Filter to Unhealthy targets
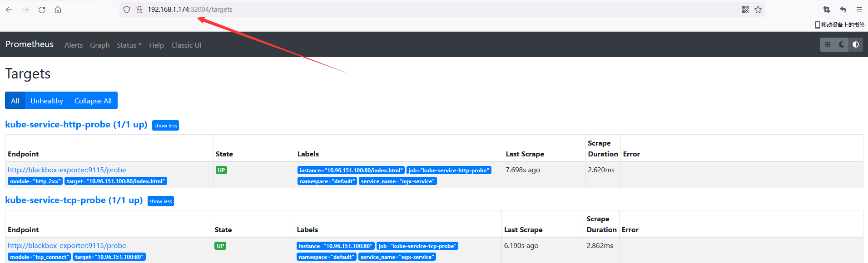 click(x=47, y=101)
